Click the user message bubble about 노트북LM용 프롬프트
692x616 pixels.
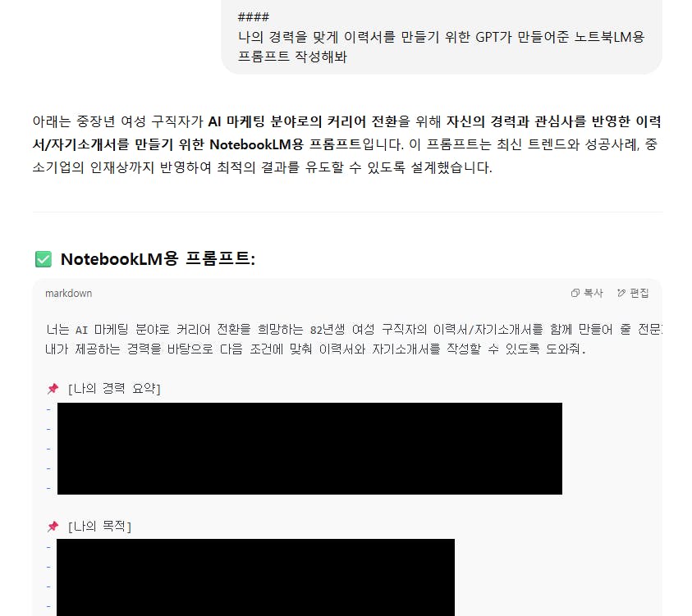442,37
